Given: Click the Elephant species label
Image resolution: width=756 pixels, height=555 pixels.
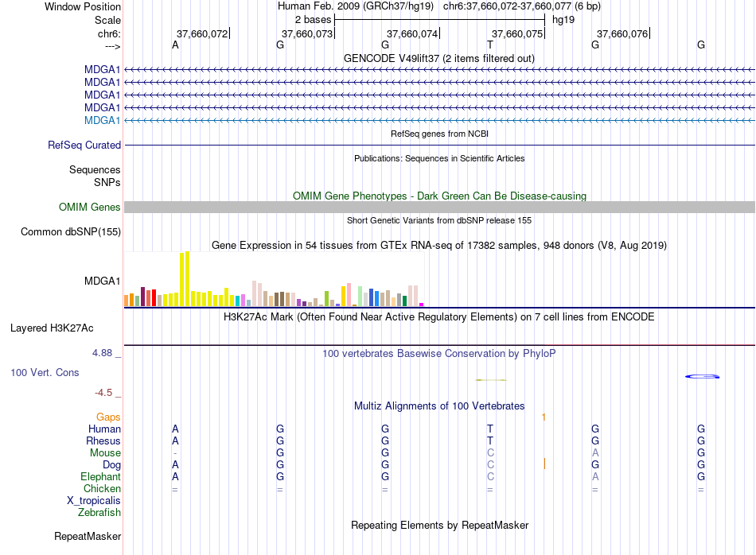Looking at the screenshot, I should (x=100, y=476).
